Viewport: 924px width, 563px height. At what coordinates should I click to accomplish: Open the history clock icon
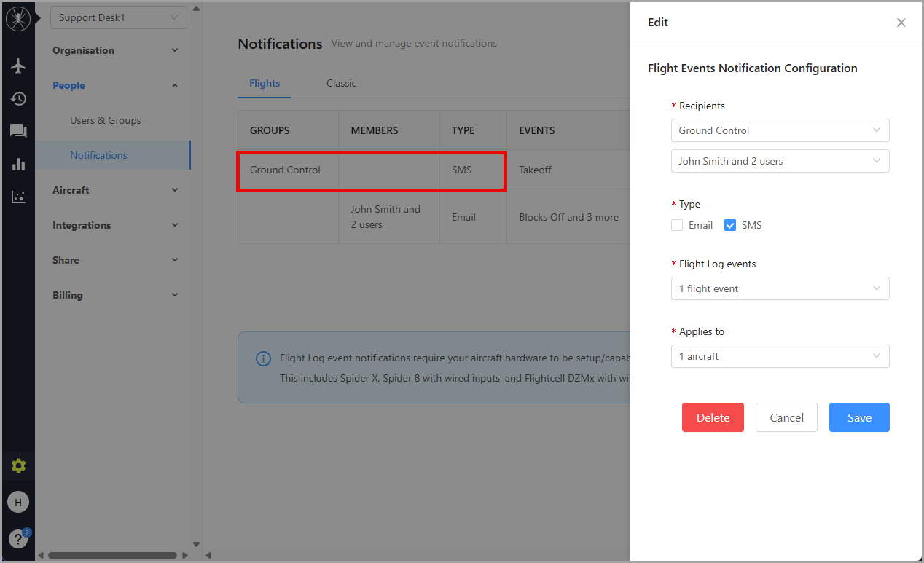coord(18,99)
